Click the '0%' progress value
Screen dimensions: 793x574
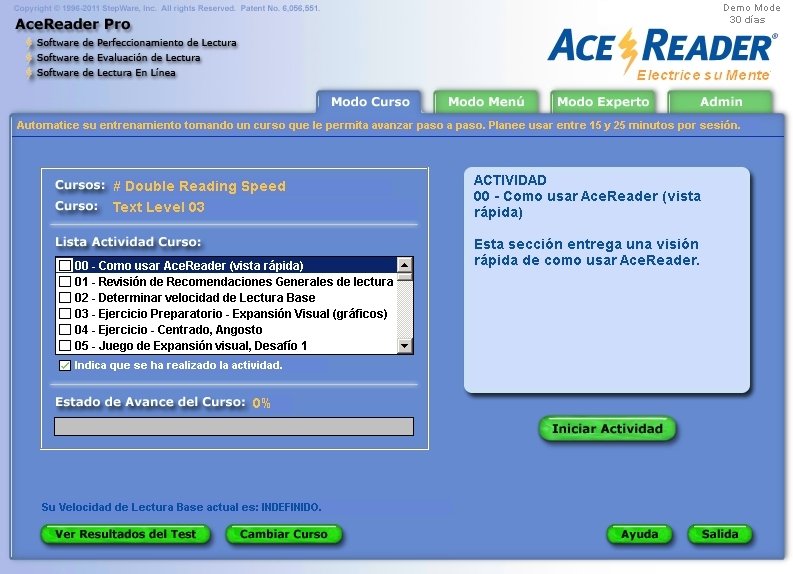tap(261, 403)
